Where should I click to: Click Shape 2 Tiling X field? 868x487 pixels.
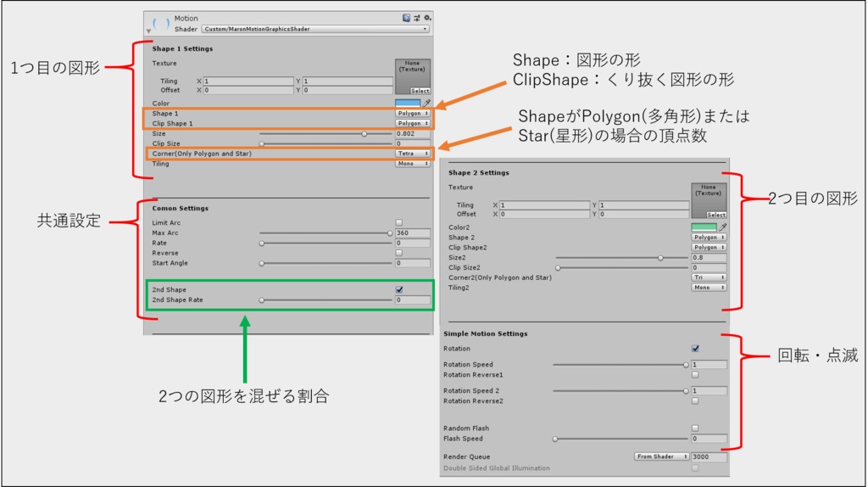pos(544,205)
